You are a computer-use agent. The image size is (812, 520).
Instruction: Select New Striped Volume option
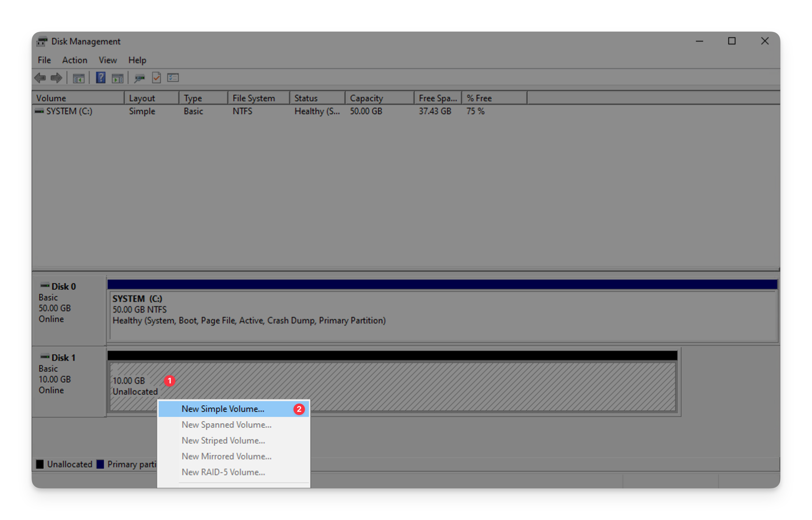223,440
